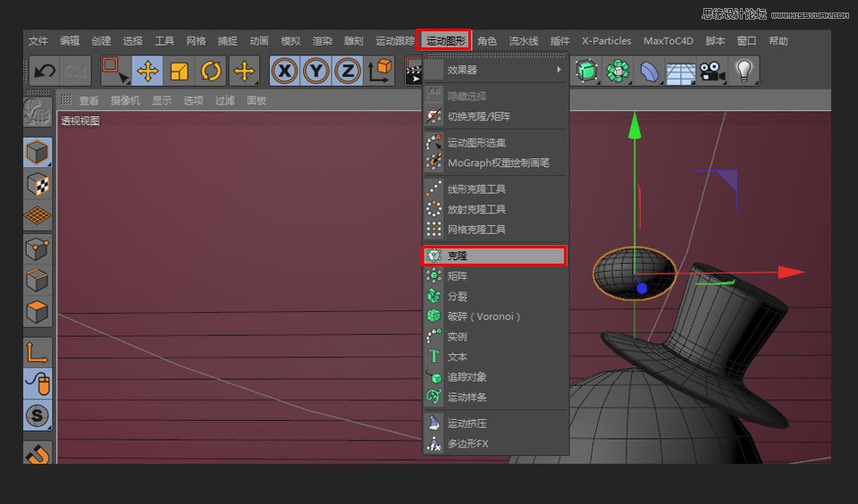Image resolution: width=858 pixels, height=504 pixels.
Task: Select the Move tool in the toolbar
Action: [x=147, y=71]
